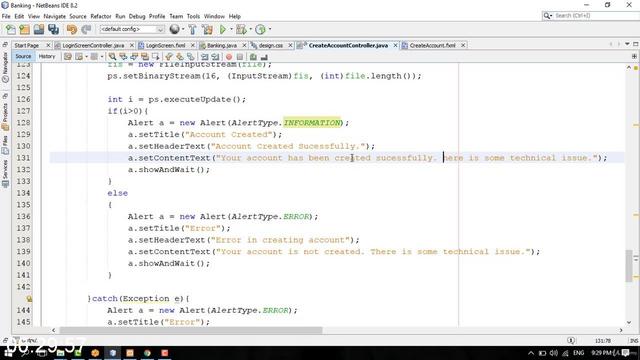Image resolution: width=640 pixels, height=360 pixels.
Task: Click the New File toolbar icon
Action: click(11, 29)
